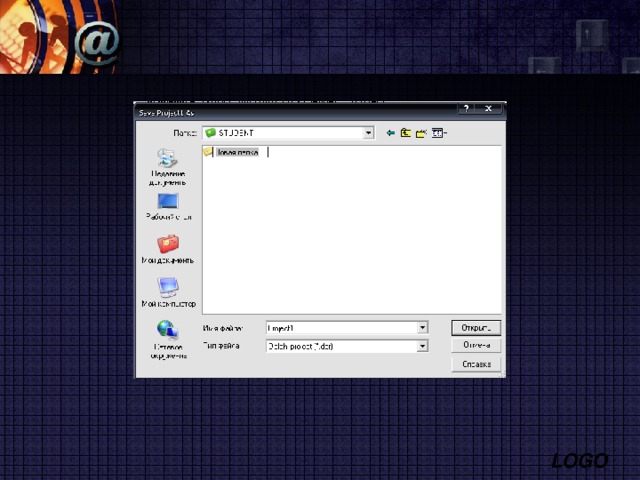This screenshot has height=480, width=640.
Task: Expand the STUDENT folder dropdown
Action: coord(368,132)
